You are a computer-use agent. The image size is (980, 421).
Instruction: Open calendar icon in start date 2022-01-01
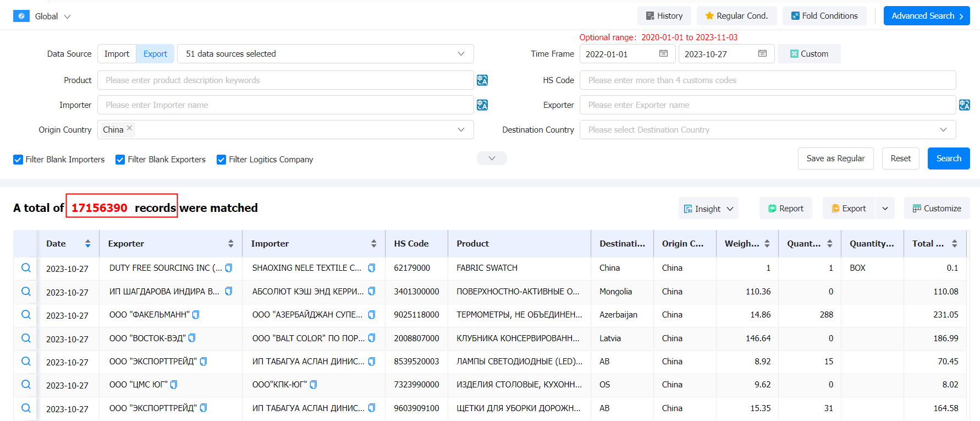pos(664,53)
